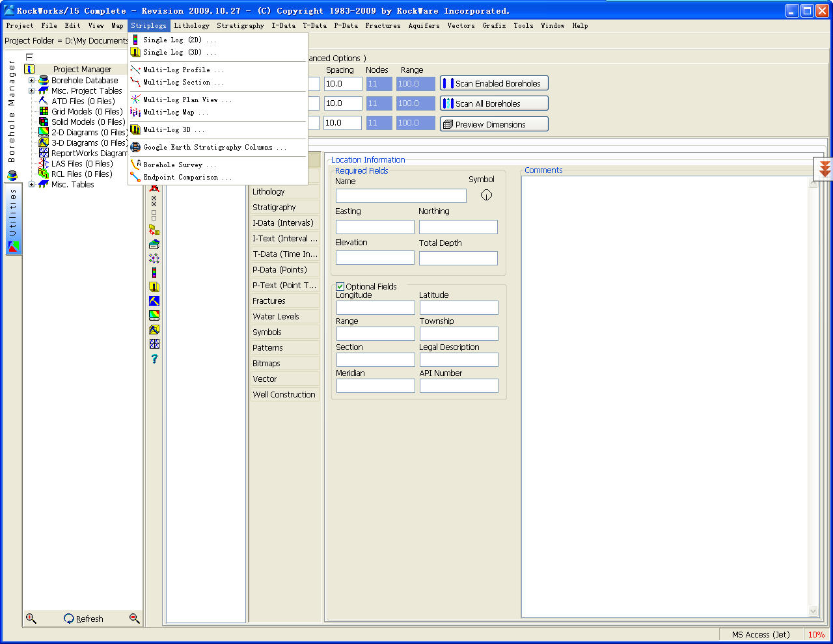Click the yellow blocks transfer toolbar icon

[x=154, y=230]
